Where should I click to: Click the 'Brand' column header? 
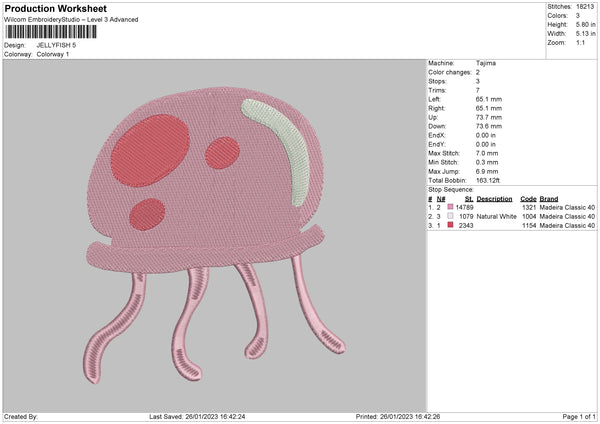point(549,199)
